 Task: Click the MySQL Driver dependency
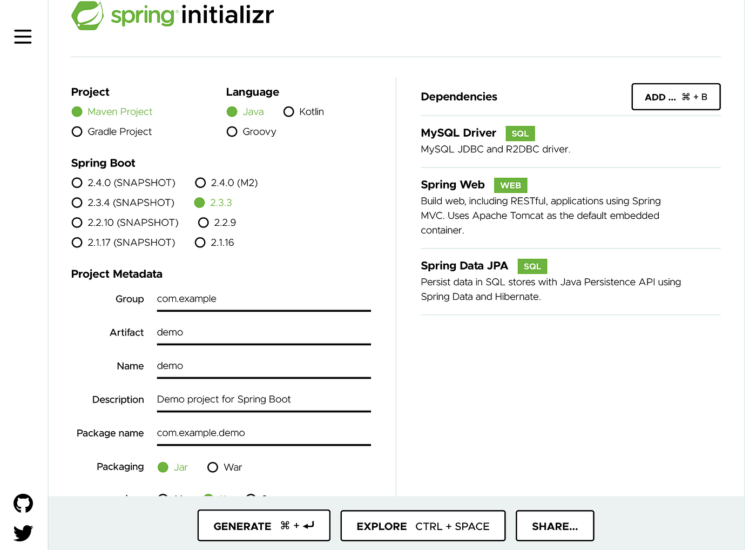pos(570,141)
